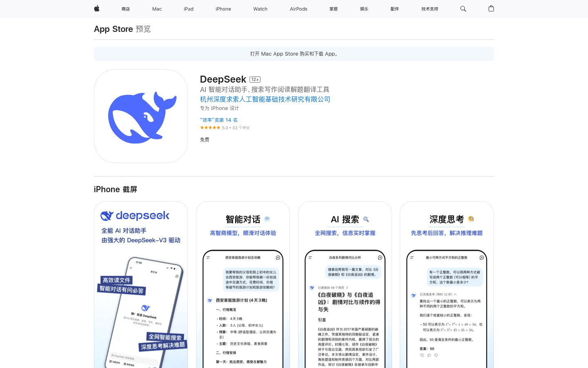
Task: Open the Watch menu item
Action: (261, 9)
